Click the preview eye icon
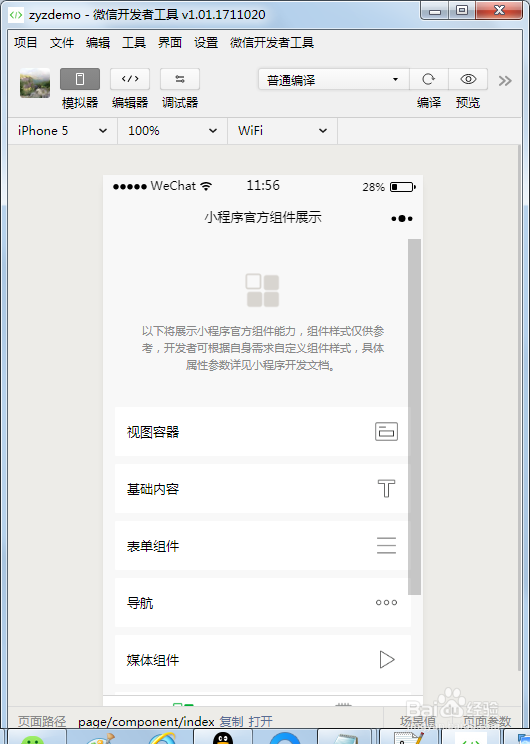 (468, 79)
